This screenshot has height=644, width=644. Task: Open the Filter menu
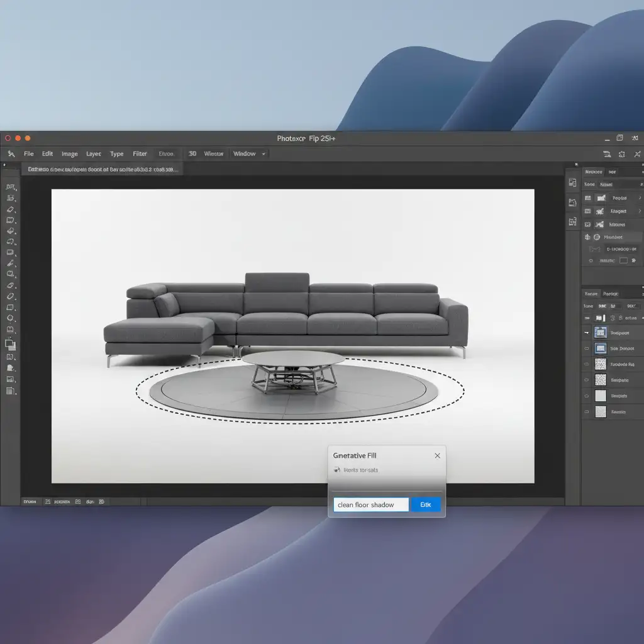140,153
